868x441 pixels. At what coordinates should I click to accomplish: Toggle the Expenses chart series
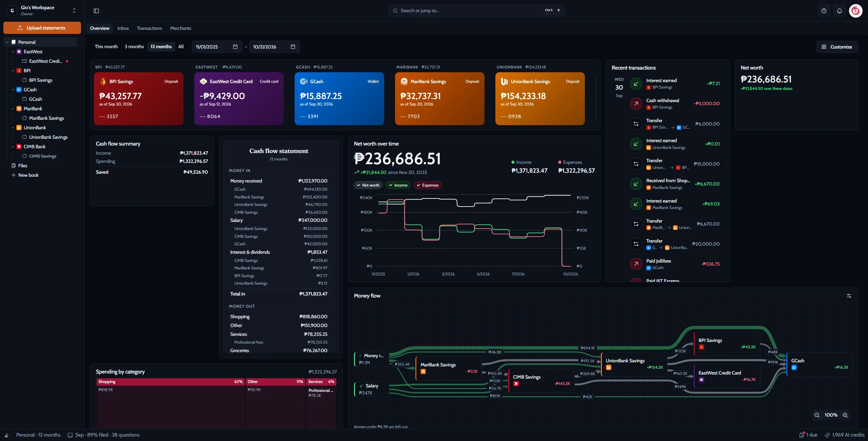(x=428, y=185)
